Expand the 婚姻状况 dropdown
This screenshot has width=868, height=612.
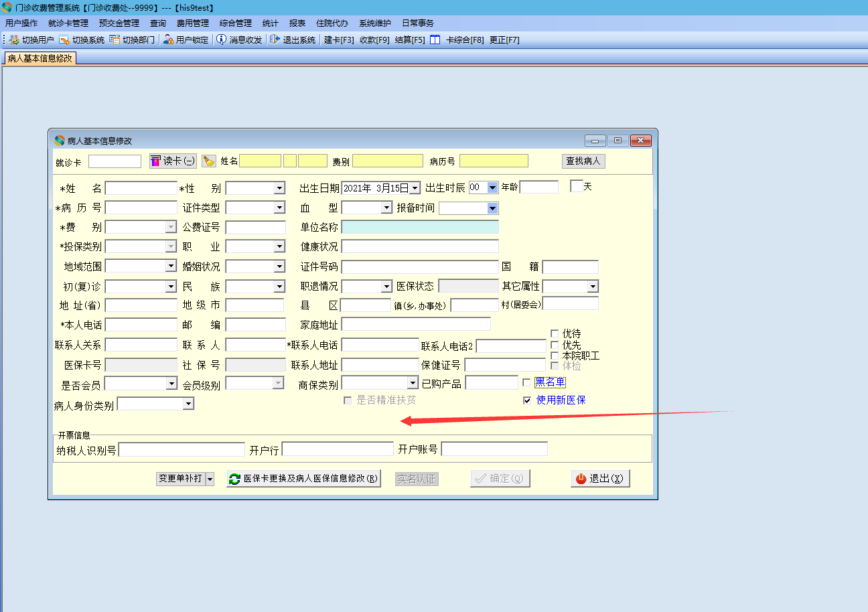[280, 266]
